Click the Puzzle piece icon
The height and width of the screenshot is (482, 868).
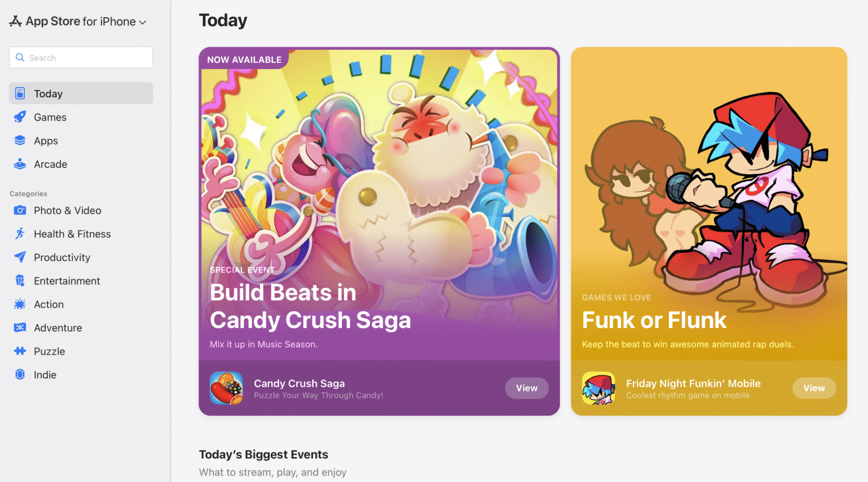[20, 351]
